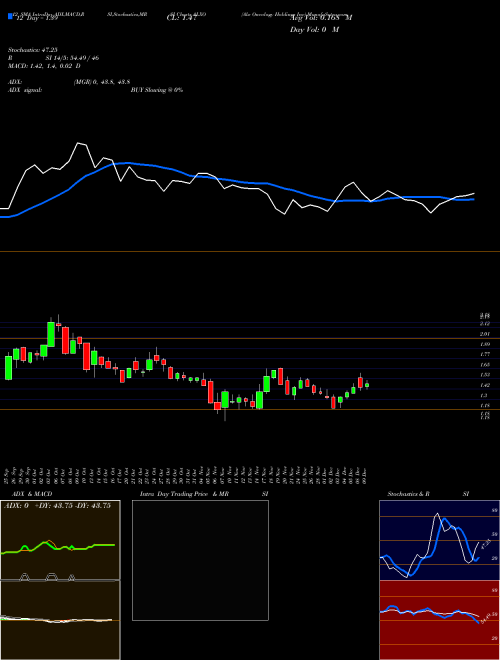
Task: Click the 'SI 14/3: 54.49 / 46' reading
Action: click(72, 58)
